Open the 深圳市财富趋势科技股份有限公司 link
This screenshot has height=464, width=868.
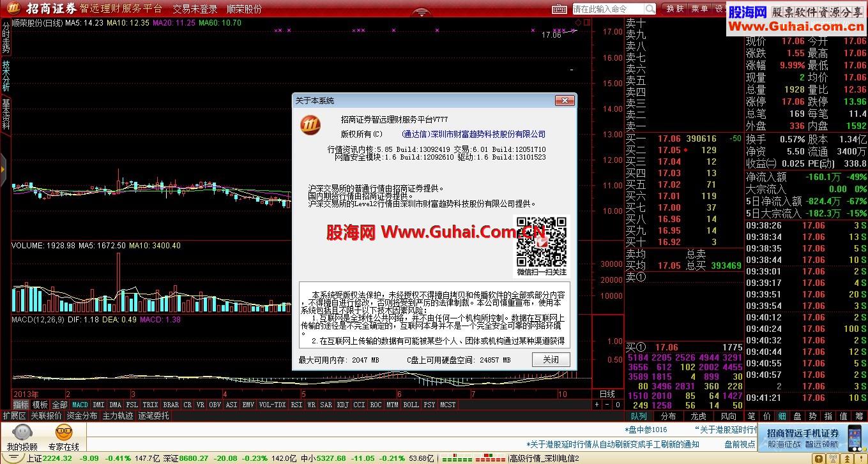click(473, 134)
